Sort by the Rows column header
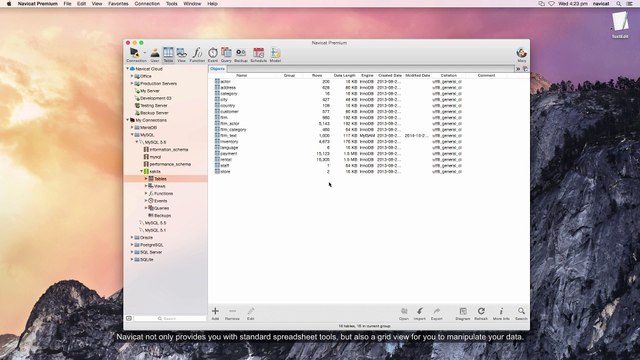Image resolution: width=640 pixels, height=360 pixels. (317, 76)
